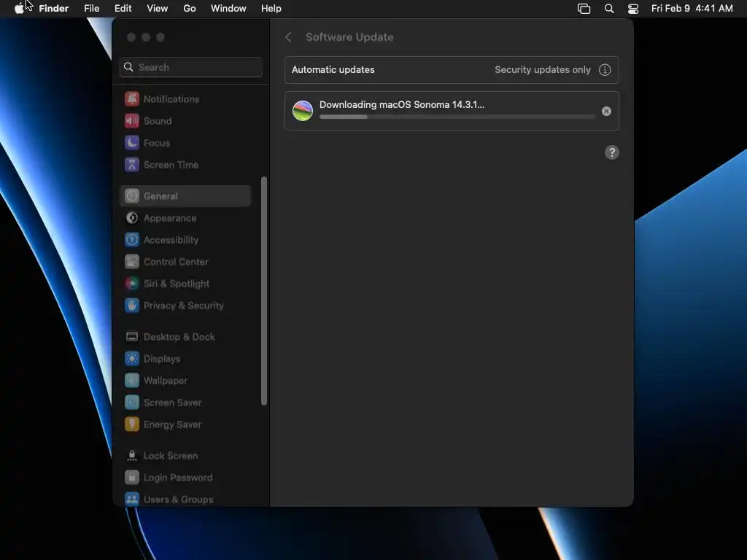Screen dimensions: 747x560
Task: Click the settings Search field
Action: [x=190, y=67]
